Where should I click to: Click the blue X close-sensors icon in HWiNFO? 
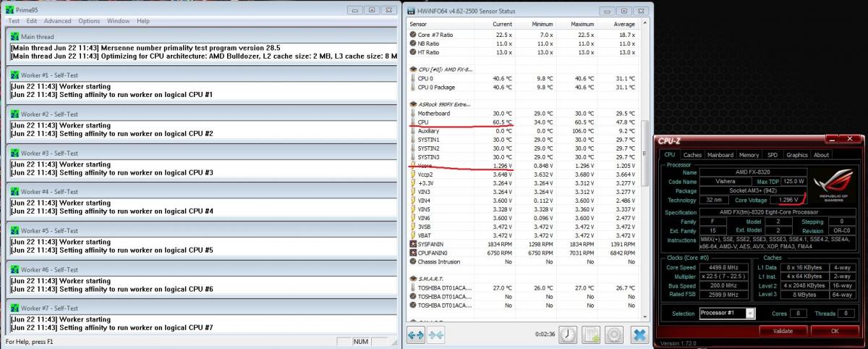point(639,335)
